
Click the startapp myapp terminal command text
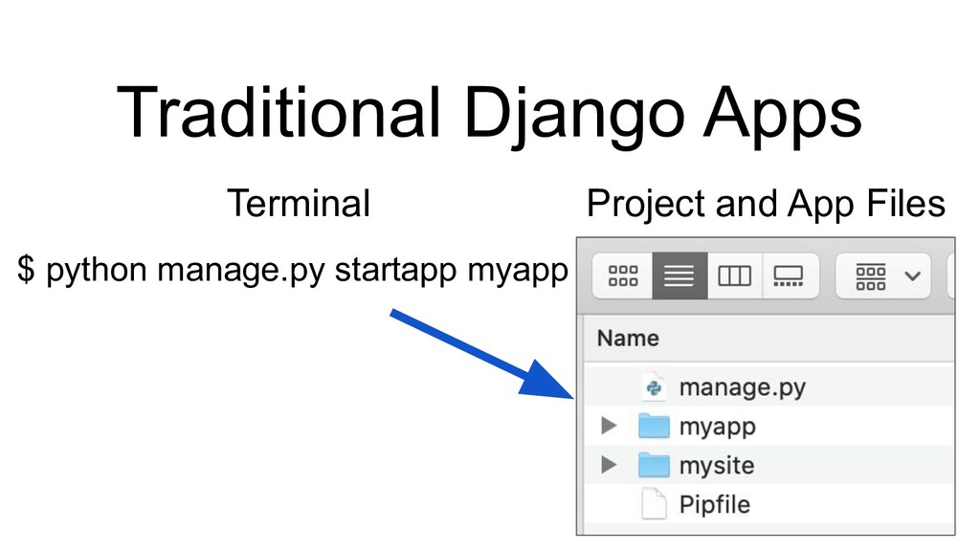293,271
